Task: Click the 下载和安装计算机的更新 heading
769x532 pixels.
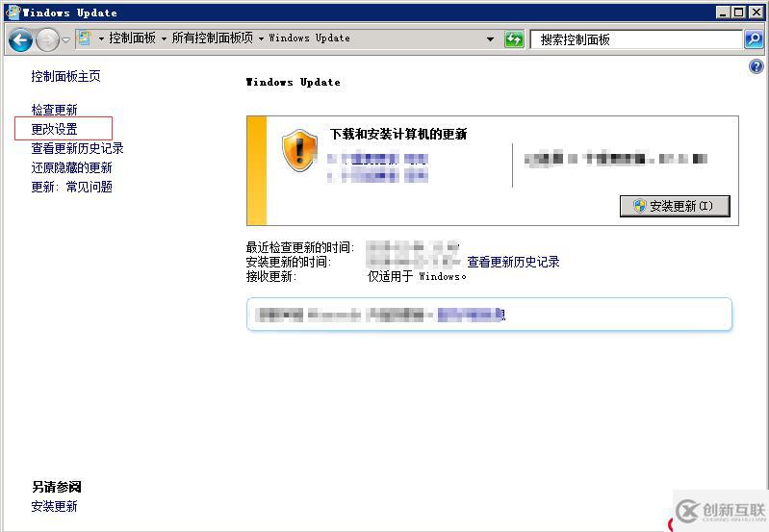Action: [x=398, y=134]
